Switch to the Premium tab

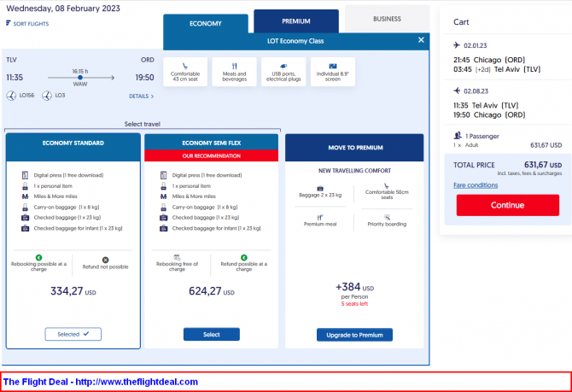click(x=296, y=21)
